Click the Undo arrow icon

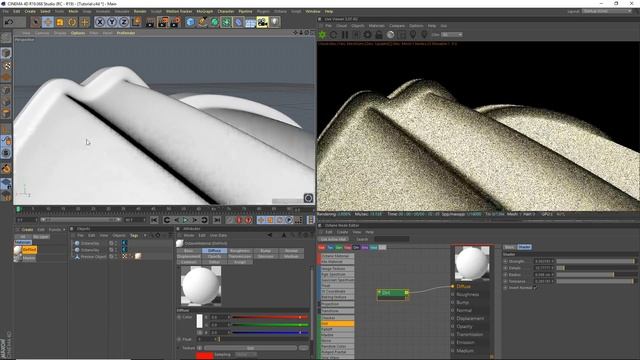(x=9, y=22)
